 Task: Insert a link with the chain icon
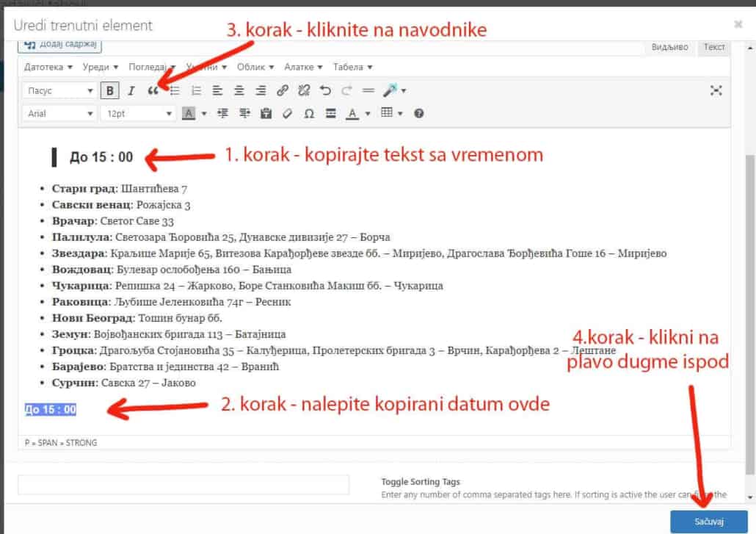(x=283, y=90)
